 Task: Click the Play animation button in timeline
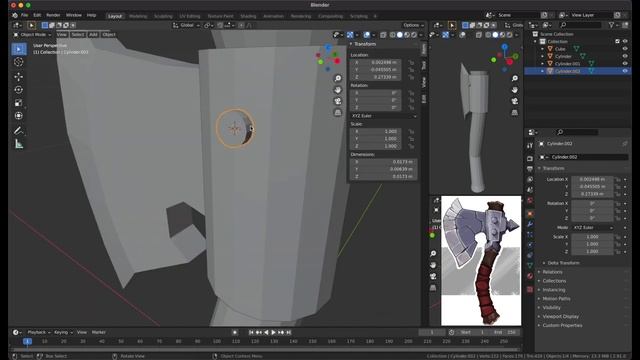point(273,333)
